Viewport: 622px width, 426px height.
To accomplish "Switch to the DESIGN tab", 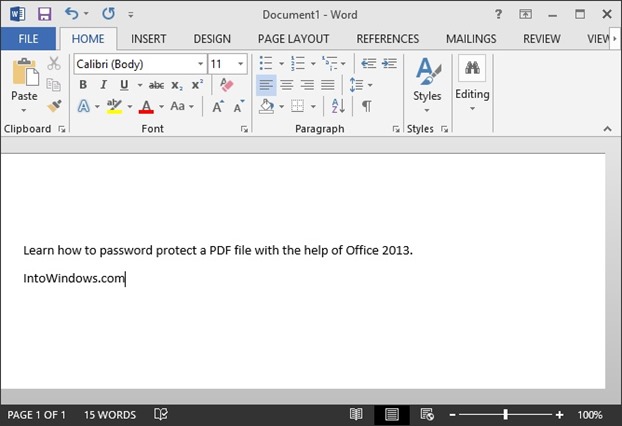I will (x=212, y=39).
